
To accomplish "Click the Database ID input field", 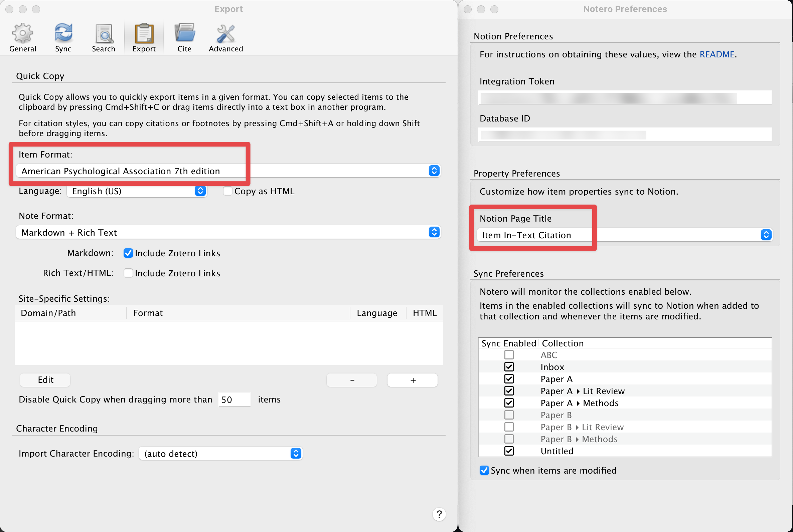I will point(625,135).
